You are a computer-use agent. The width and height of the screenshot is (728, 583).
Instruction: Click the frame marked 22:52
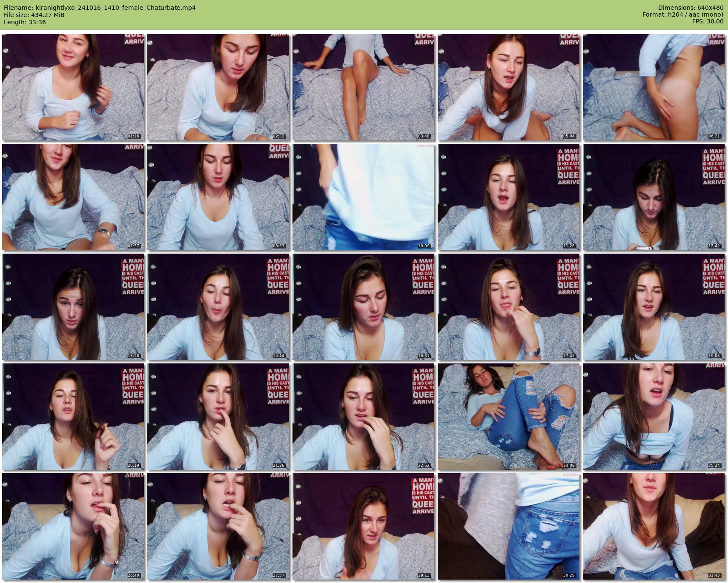click(364, 417)
